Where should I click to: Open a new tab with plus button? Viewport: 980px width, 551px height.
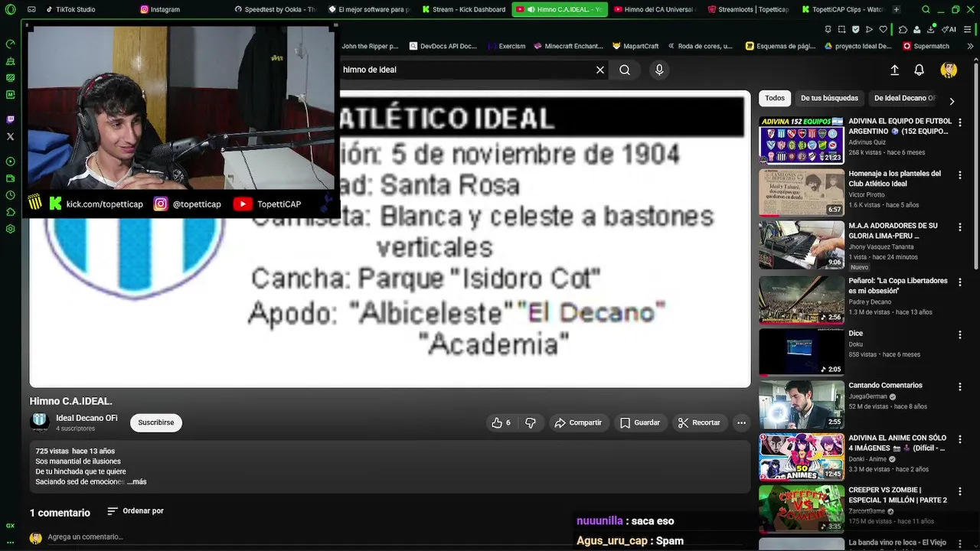[897, 9]
